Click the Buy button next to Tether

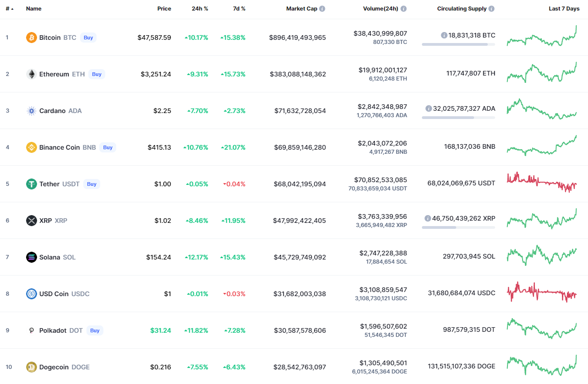(x=92, y=184)
